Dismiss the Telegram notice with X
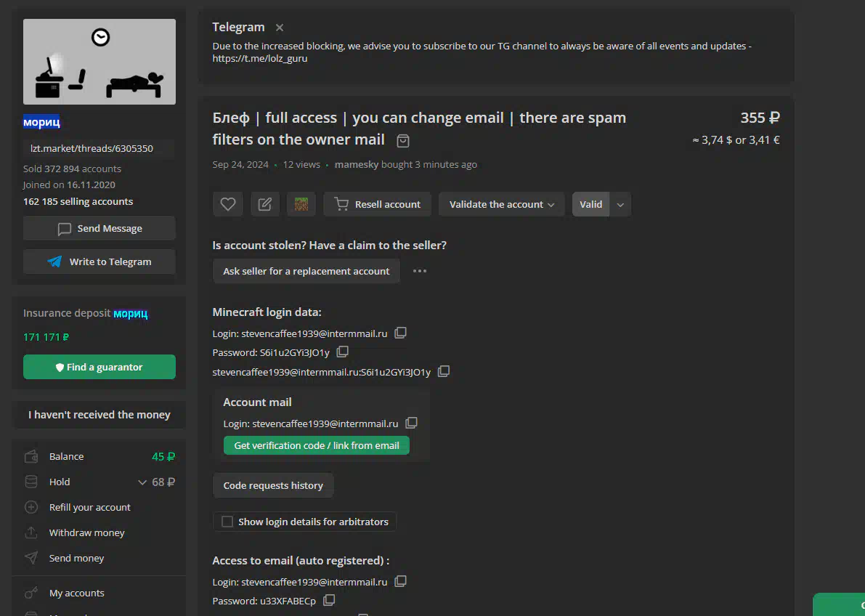The width and height of the screenshot is (865, 616). click(x=280, y=28)
